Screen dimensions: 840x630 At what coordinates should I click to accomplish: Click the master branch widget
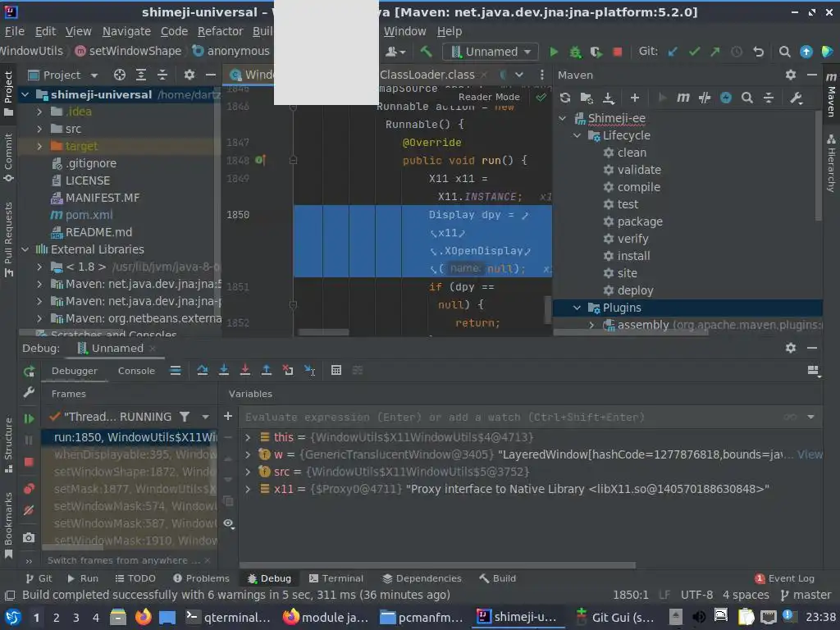pyautogui.click(x=806, y=596)
